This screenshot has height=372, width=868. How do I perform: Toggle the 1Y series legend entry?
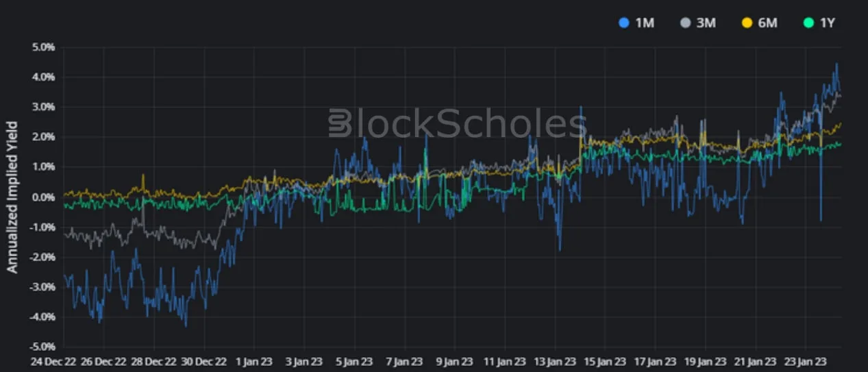tap(819, 23)
